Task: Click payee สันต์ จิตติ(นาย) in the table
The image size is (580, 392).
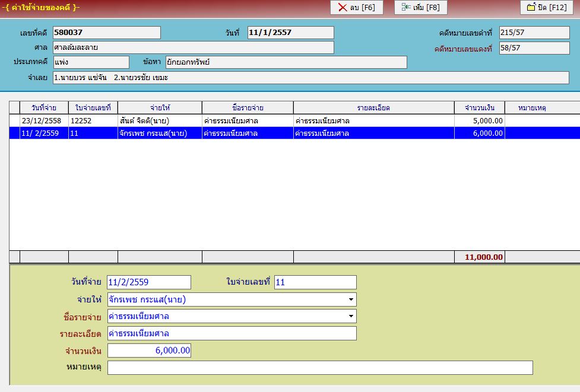Action: [x=144, y=121]
